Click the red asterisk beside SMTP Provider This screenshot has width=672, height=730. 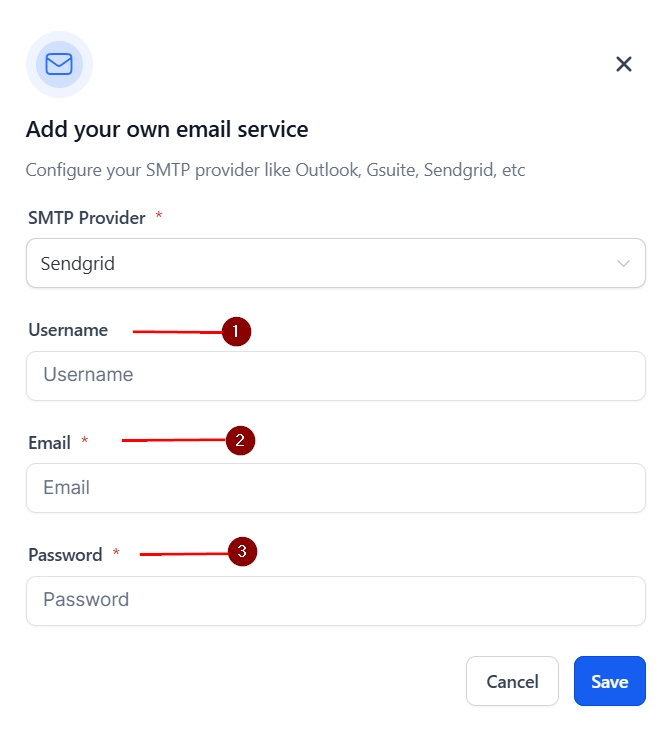159,217
